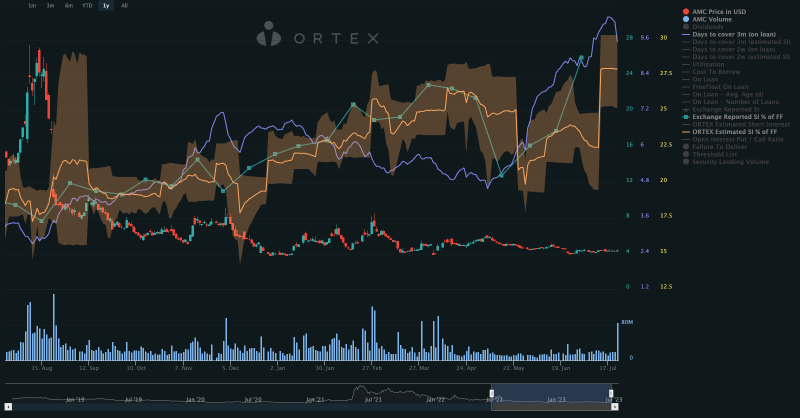Hide Exchange Reported SI % of FF

click(x=733, y=117)
